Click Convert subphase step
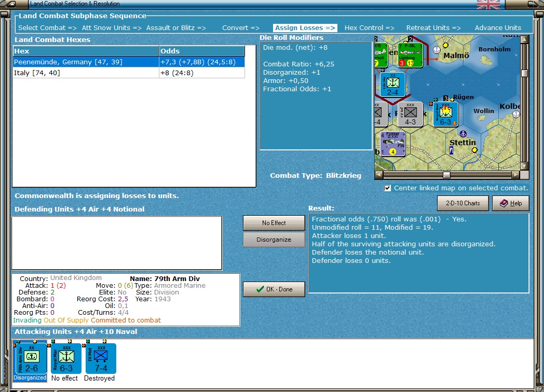The height and width of the screenshot is (392, 544). point(241,27)
